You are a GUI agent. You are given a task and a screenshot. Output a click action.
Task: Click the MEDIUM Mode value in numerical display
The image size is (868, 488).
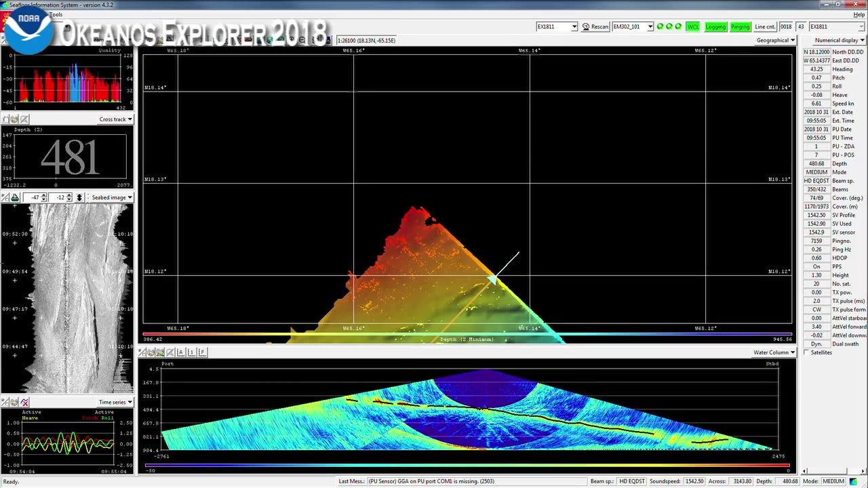tap(816, 172)
